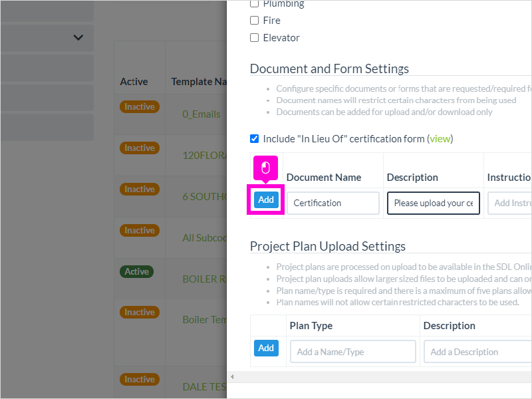Click the Add a Name/Type field
This screenshot has width=532, height=399.
(353, 352)
